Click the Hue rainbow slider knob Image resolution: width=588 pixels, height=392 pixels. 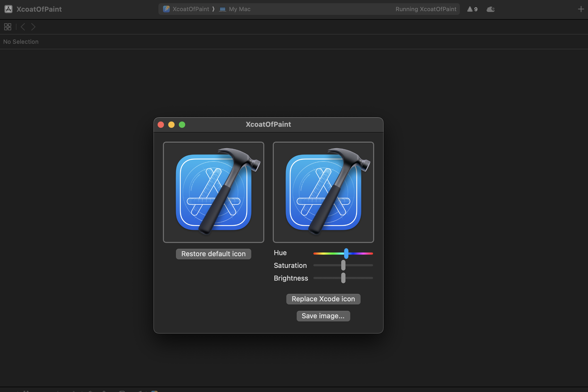[346, 254]
